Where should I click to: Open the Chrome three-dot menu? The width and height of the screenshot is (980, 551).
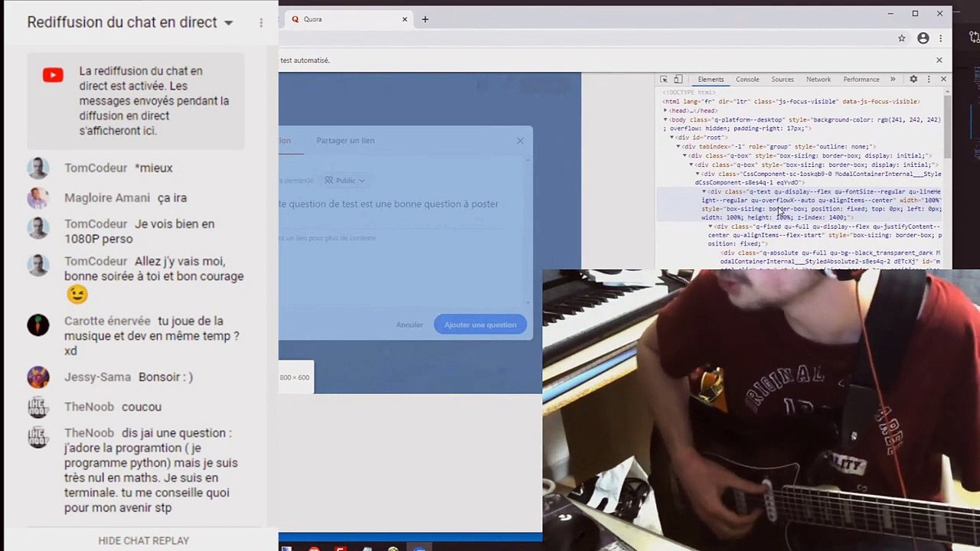pyautogui.click(x=941, y=38)
